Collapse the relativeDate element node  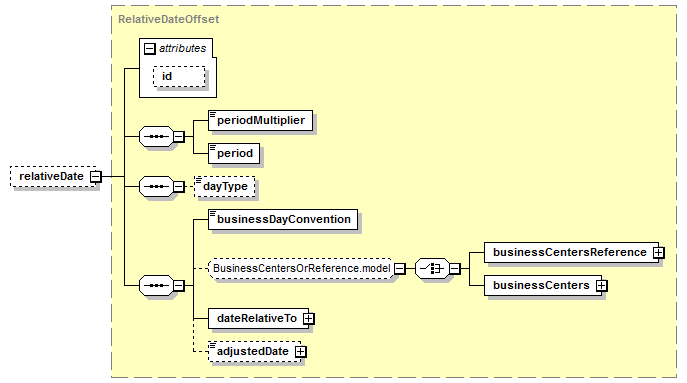point(96,177)
